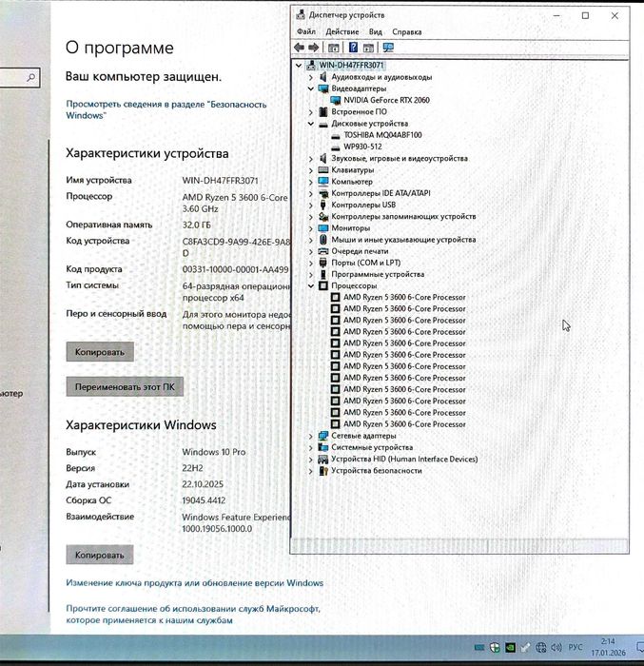Click the volume speaker tray icon
The height and width of the screenshot is (666, 644).
[556, 647]
